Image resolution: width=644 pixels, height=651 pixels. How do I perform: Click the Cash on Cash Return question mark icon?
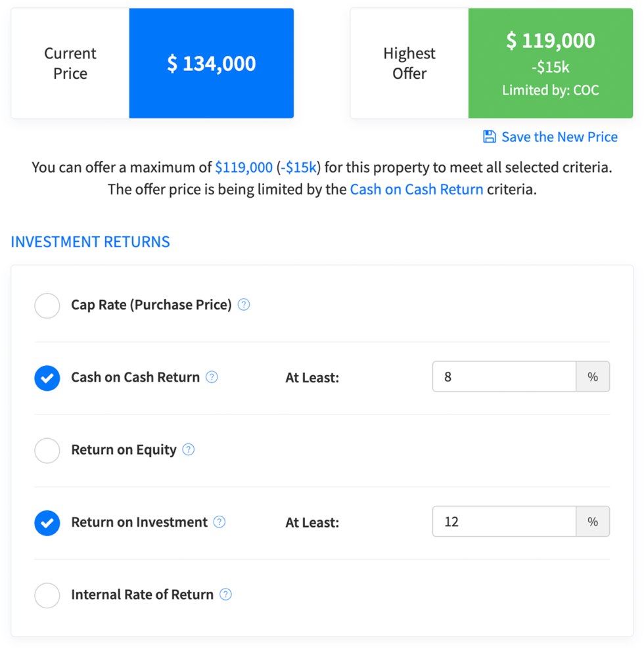[212, 376]
